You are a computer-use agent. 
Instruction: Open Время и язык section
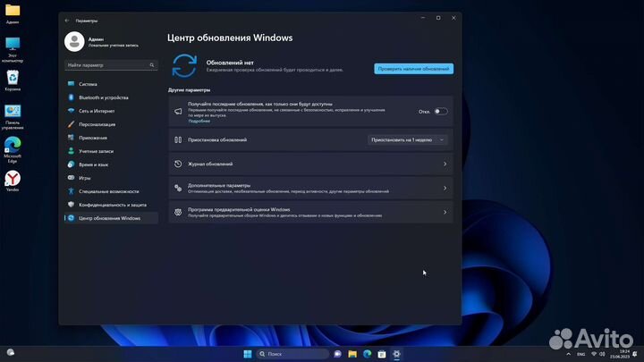[111, 164]
